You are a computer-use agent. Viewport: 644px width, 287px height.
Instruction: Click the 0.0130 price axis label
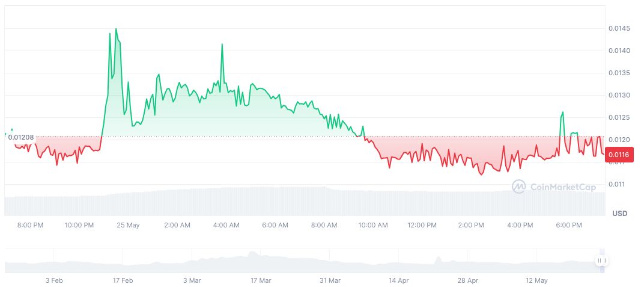click(x=619, y=95)
